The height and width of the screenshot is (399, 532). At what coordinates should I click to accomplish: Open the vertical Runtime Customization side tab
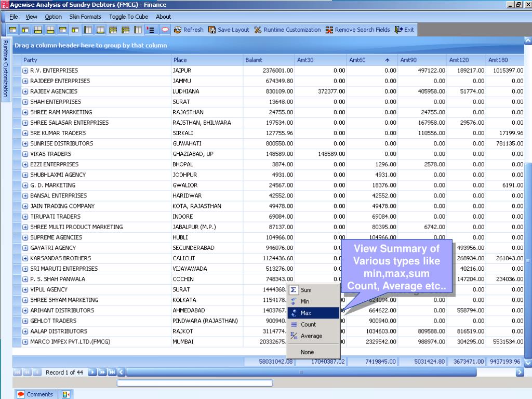click(5, 69)
